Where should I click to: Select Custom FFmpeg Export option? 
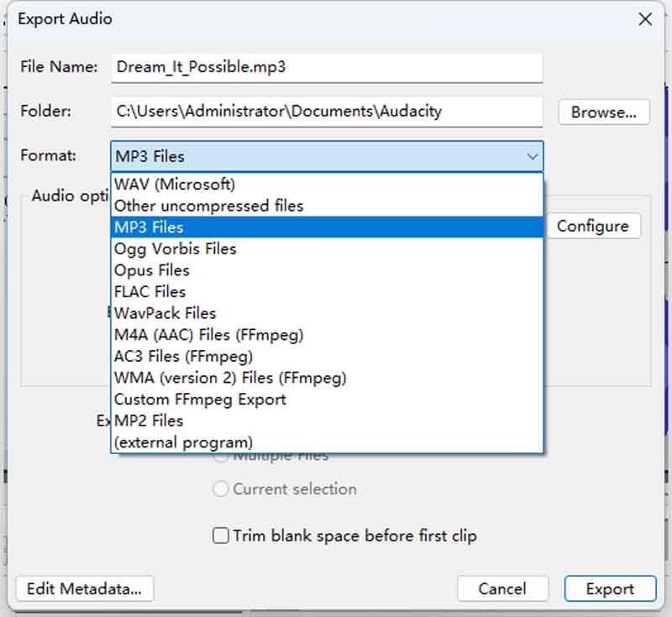click(x=200, y=400)
